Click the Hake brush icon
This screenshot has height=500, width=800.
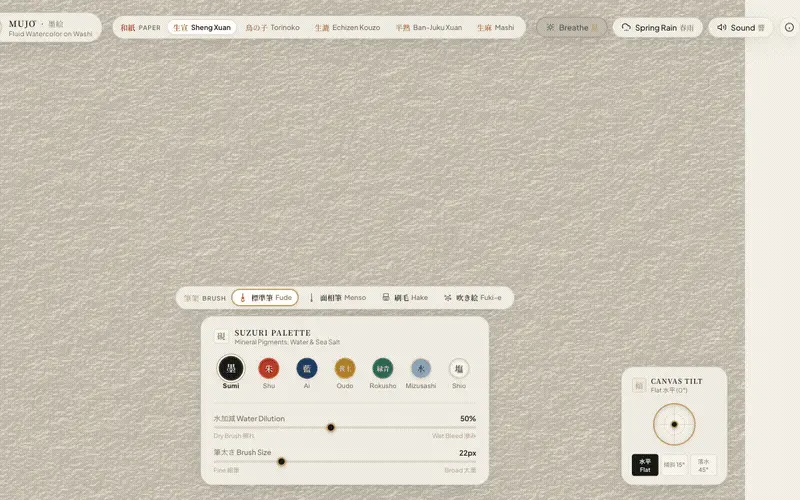click(386, 297)
